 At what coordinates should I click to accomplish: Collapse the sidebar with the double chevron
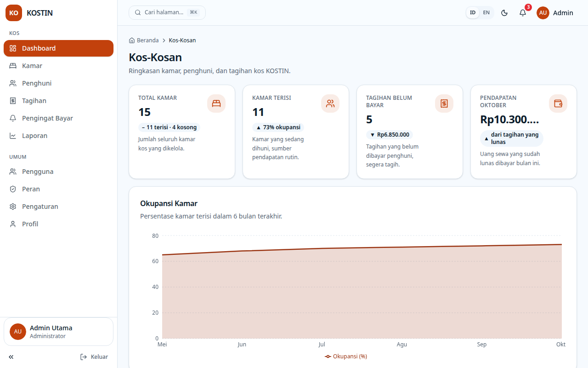[11, 357]
